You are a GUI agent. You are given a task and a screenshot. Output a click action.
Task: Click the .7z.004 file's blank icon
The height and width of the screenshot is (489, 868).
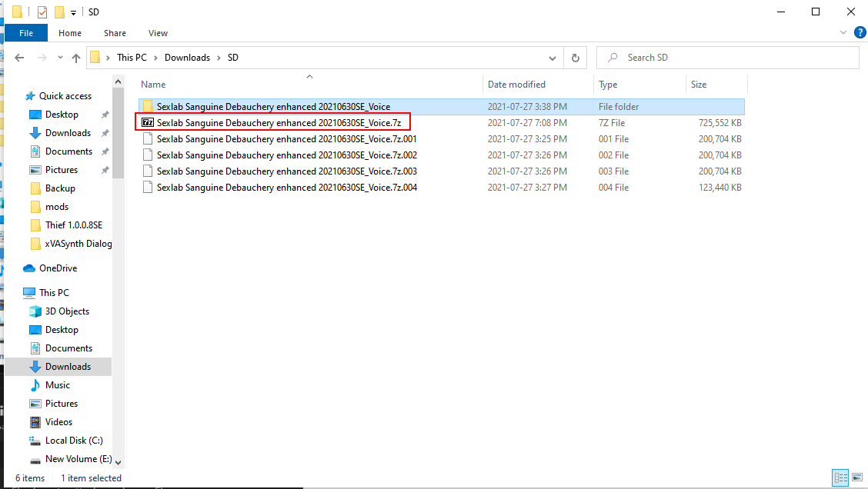point(147,187)
